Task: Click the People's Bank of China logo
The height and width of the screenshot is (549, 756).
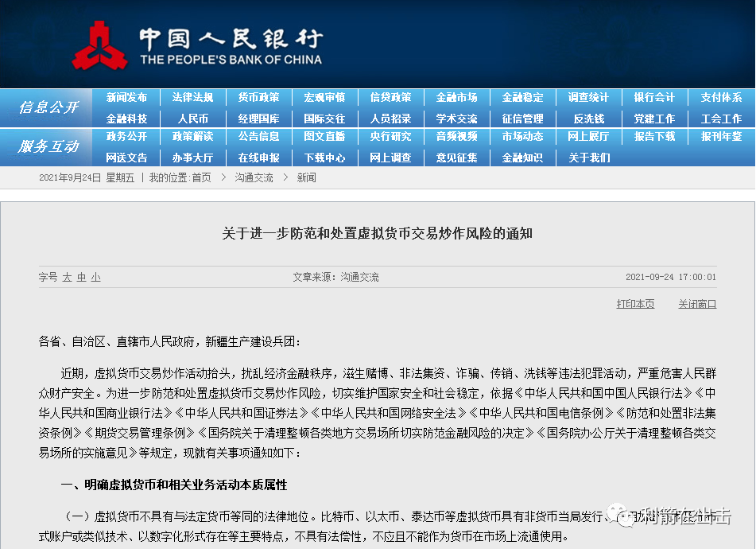Action: [x=99, y=45]
